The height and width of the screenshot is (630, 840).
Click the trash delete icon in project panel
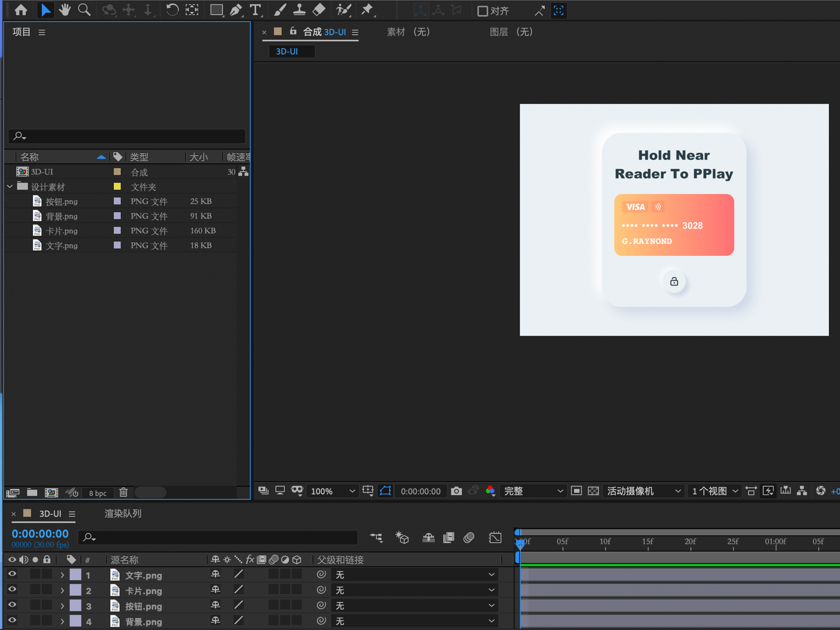(123, 492)
